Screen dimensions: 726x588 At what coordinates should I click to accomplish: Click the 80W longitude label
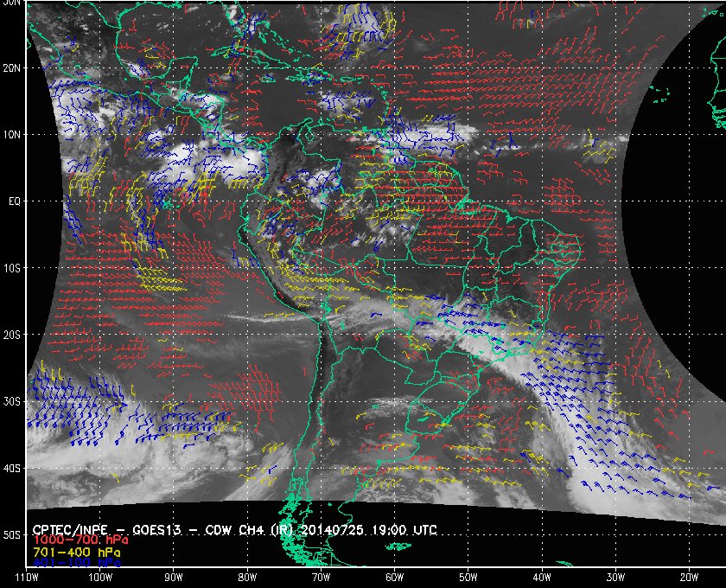pyautogui.click(x=247, y=578)
